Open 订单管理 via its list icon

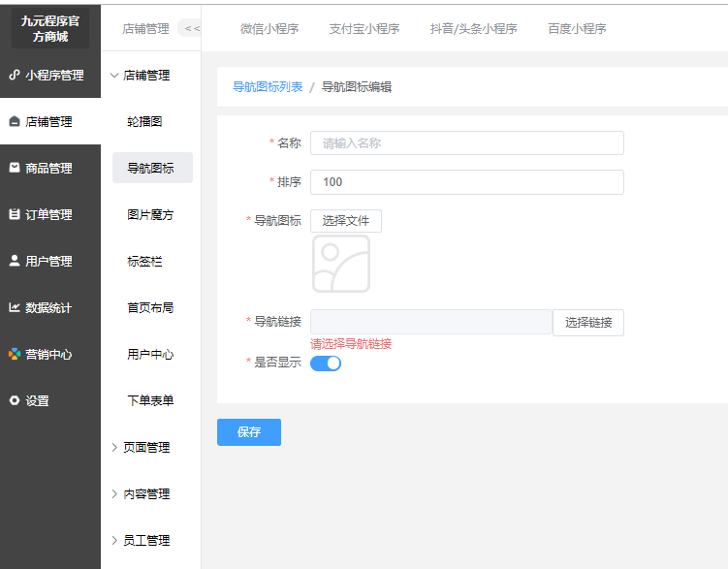(x=15, y=214)
